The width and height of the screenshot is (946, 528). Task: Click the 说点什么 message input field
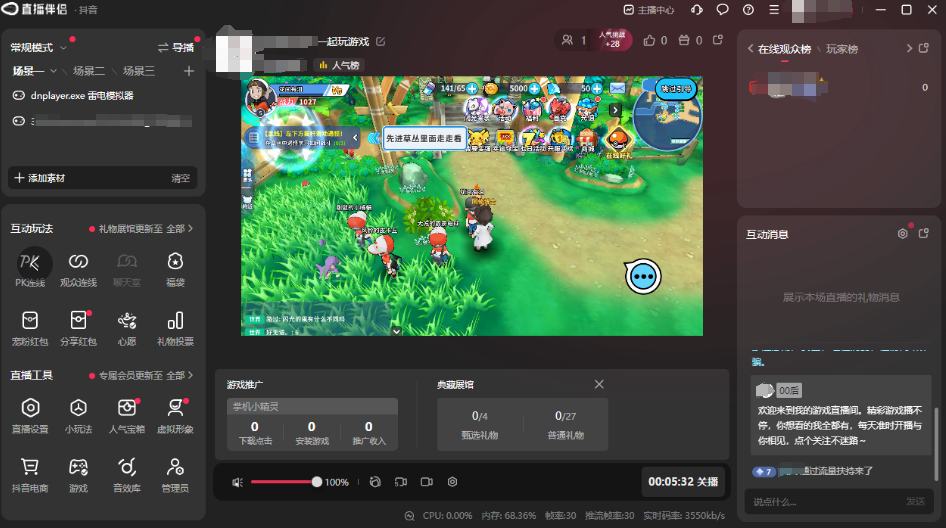click(827, 501)
